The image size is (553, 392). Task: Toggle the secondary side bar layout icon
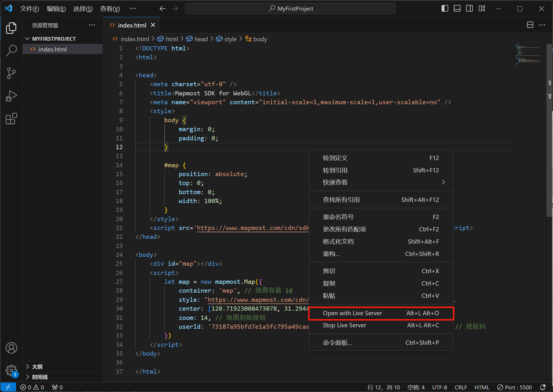(x=469, y=9)
